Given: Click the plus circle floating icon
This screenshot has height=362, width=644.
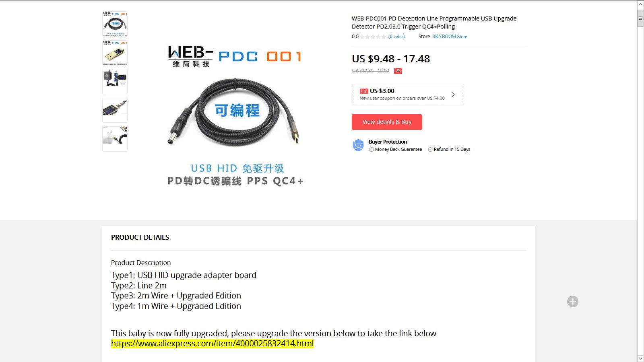Looking at the screenshot, I should (573, 301).
